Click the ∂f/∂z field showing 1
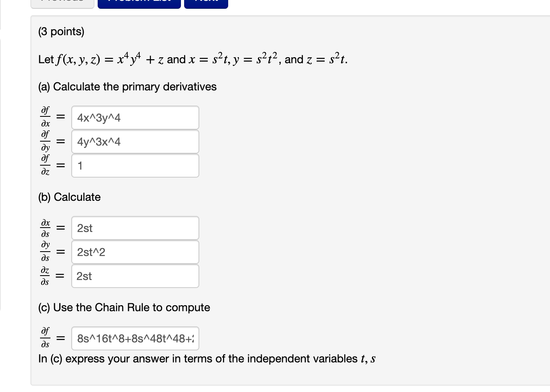The width and height of the screenshot is (550, 392). [x=135, y=166]
